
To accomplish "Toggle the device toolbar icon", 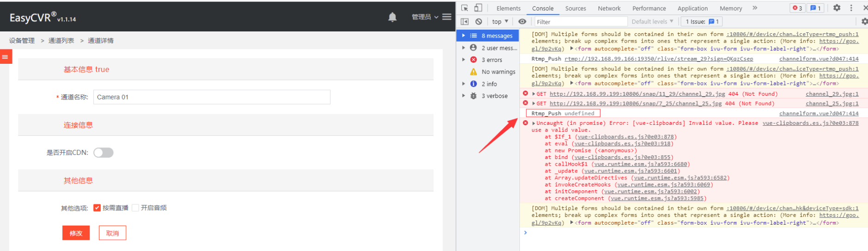I will pyautogui.click(x=478, y=8).
